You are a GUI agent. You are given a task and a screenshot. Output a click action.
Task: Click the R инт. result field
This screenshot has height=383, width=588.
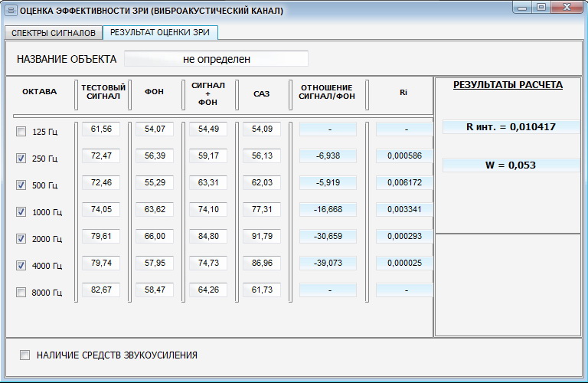pos(511,127)
